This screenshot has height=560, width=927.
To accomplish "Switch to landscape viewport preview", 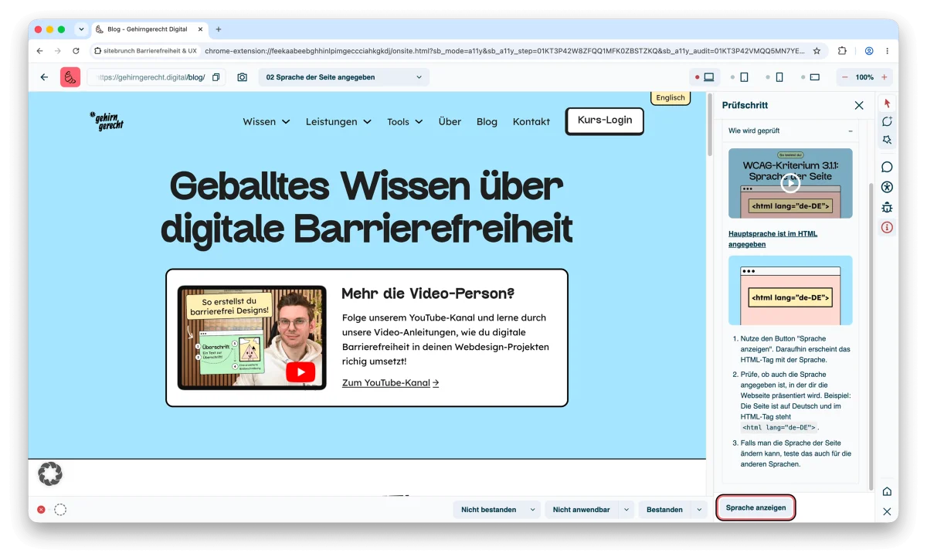I will pyautogui.click(x=815, y=77).
